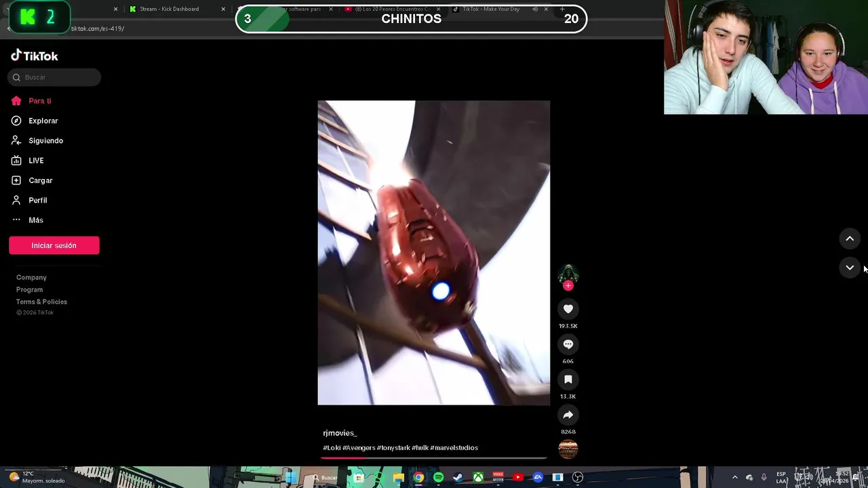The height and width of the screenshot is (488, 868).
Task: Open the spinning sound disc thumbnail
Action: tap(568, 449)
